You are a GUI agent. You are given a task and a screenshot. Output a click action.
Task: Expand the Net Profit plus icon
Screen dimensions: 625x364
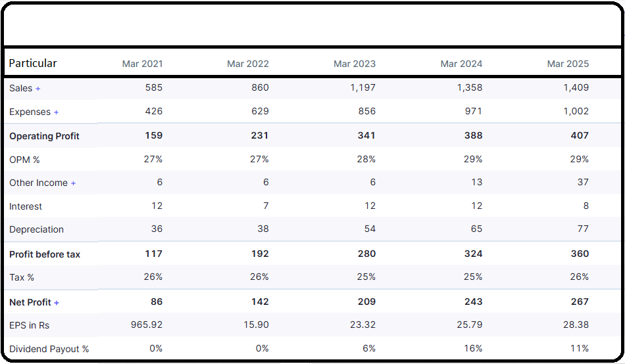[x=57, y=303]
